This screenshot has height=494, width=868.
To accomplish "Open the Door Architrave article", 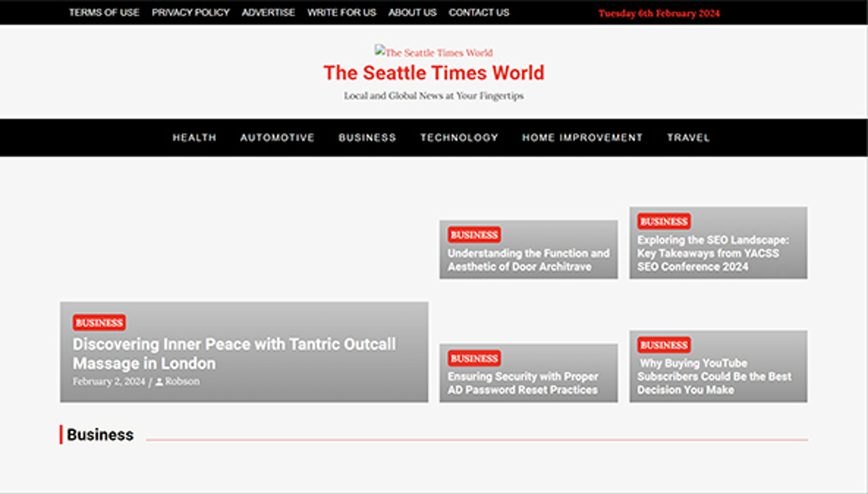I will pos(528,260).
